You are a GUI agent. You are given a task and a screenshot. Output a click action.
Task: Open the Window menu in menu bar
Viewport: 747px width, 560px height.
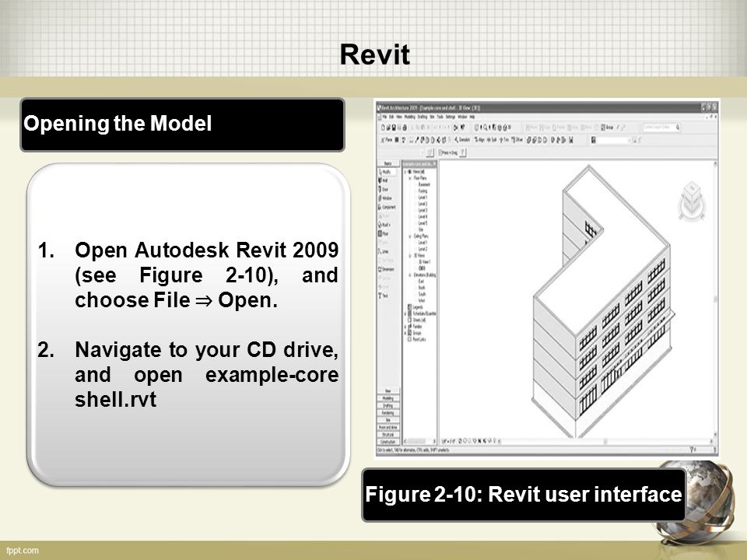pyautogui.click(x=462, y=117)
